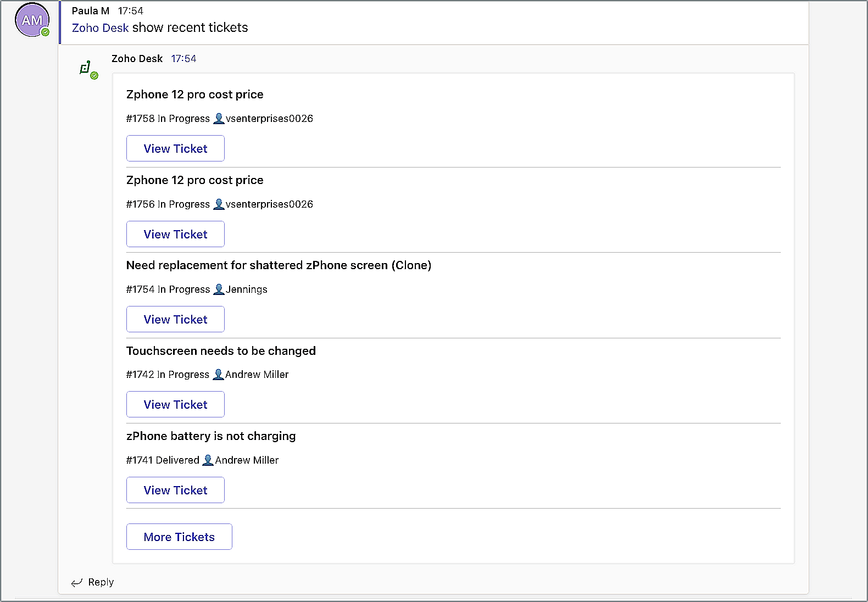Click person icon on ticket #1742
This screenshot has width=868, height=602.
[x=218, y=375]
